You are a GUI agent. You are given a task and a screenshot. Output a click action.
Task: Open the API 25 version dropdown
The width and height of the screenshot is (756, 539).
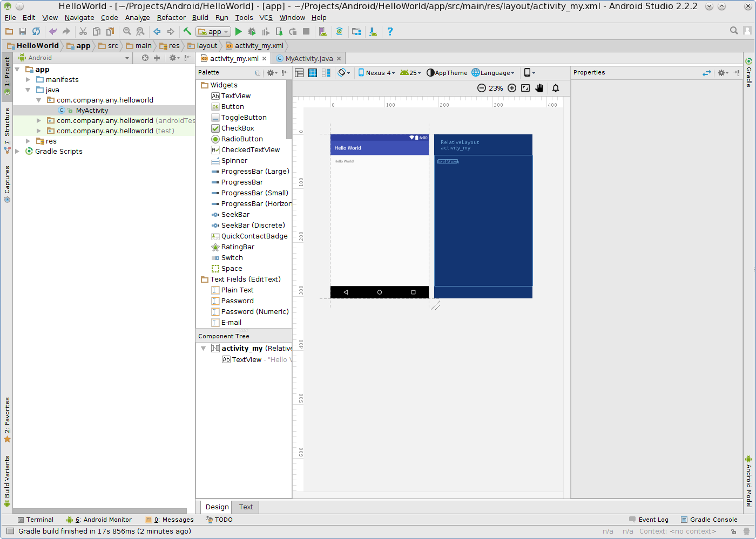pos(410,73)
